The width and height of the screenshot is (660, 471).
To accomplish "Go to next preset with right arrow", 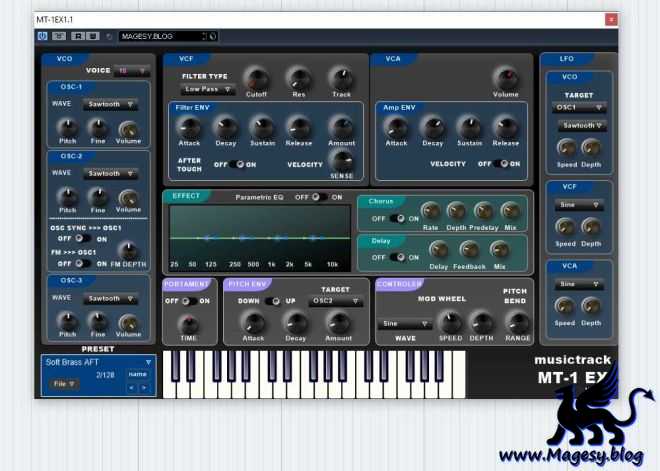I will pyautogui.click(x=144, y=388).
